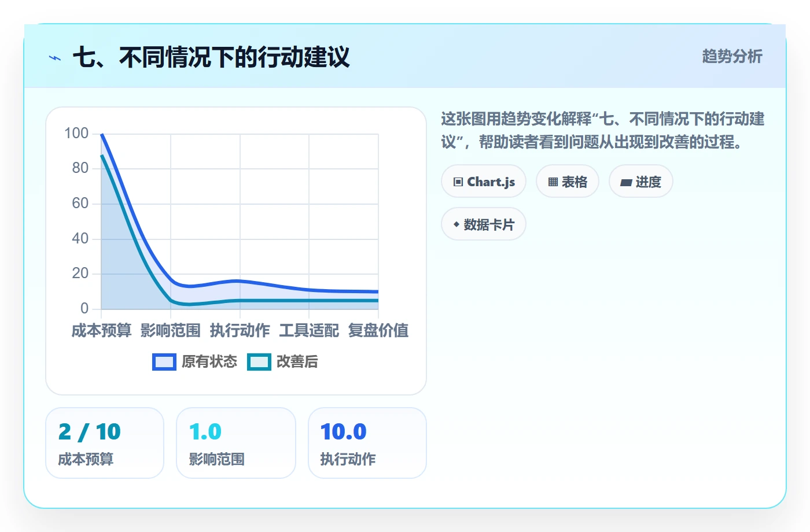Click the lightning bolt icon beside the title
The image size is (810, 532).
55,58
